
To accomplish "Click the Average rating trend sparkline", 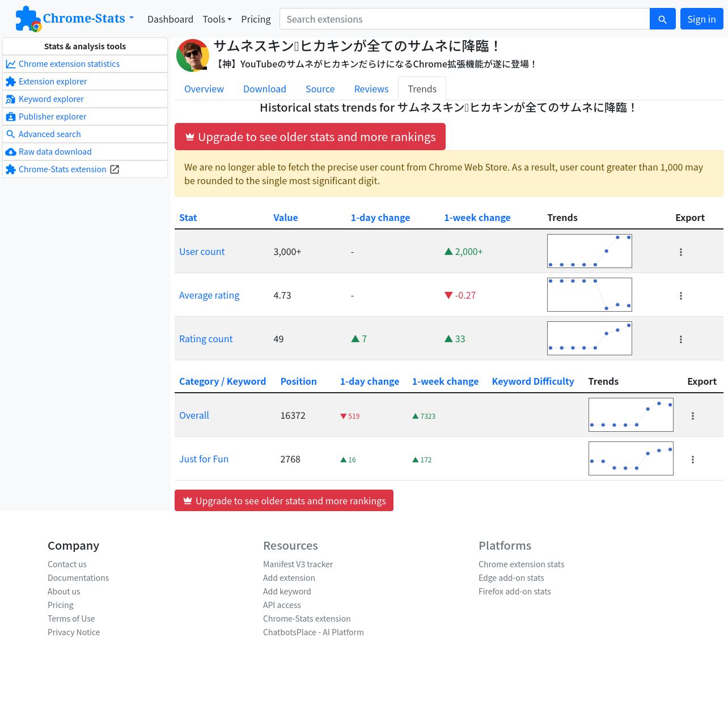I will click(590, 295).
